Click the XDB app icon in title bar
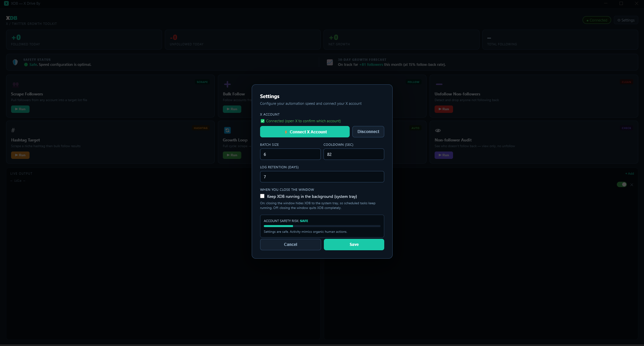The image size is (644, 346). pyautogui.click(x=6, y=3)
